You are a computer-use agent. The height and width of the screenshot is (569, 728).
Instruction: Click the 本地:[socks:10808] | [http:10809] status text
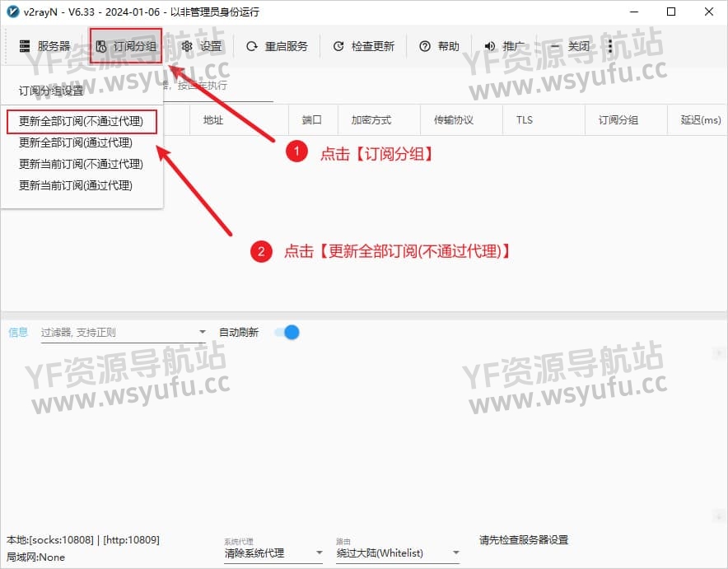(83, 539)
